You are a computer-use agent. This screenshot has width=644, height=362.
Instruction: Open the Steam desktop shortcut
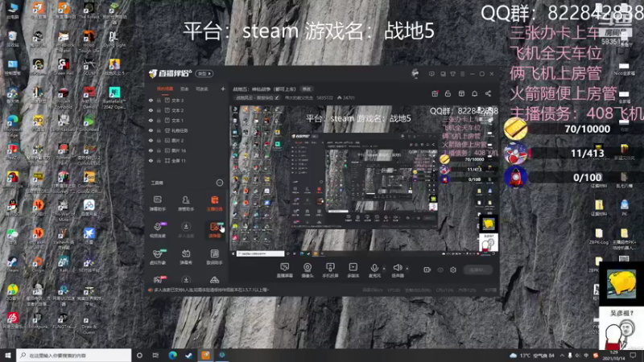click(12, 264)
